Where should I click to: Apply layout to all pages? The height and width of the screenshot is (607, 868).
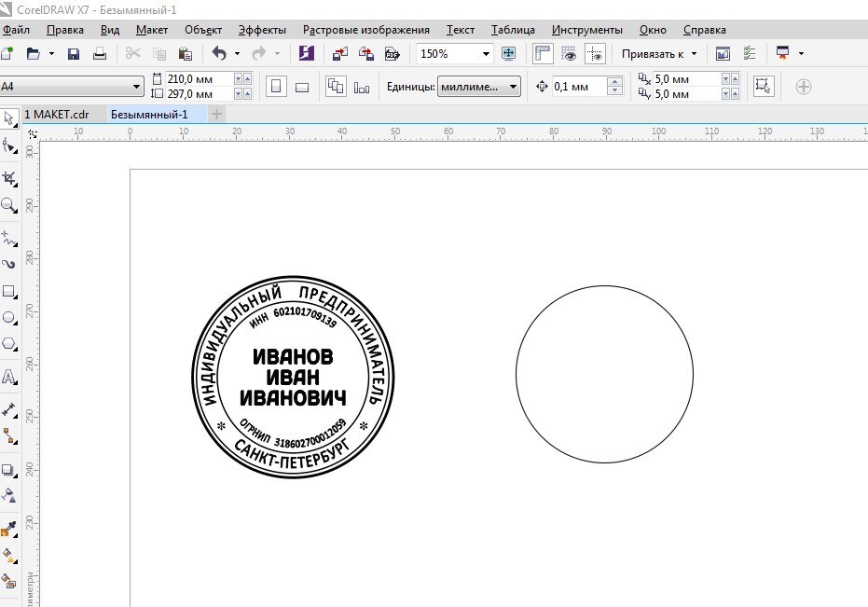pyautogui.click(x=336, y=87)
